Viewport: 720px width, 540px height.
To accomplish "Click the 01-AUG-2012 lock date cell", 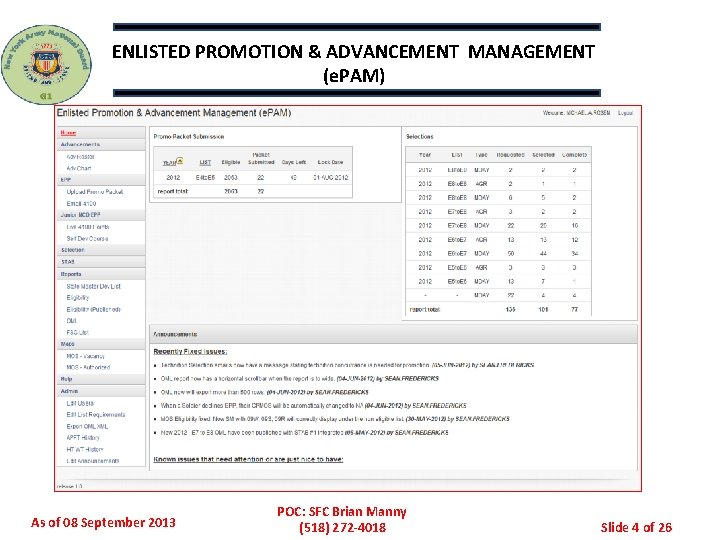I will pos(331,177).
